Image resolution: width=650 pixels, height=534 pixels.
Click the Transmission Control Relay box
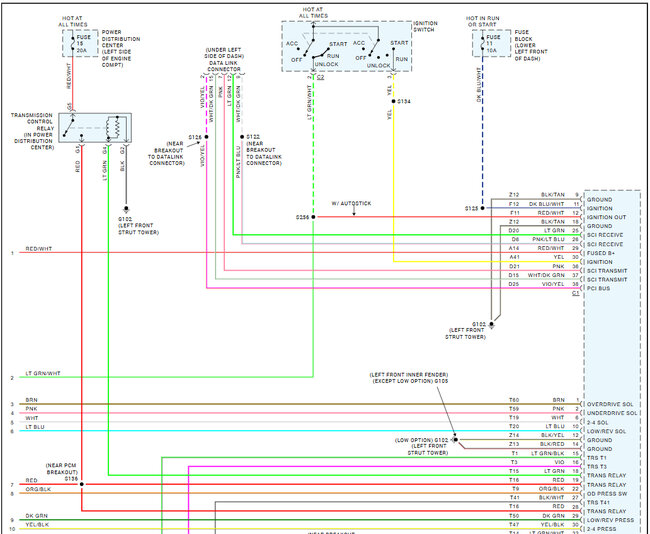click(x=95, y=128)
